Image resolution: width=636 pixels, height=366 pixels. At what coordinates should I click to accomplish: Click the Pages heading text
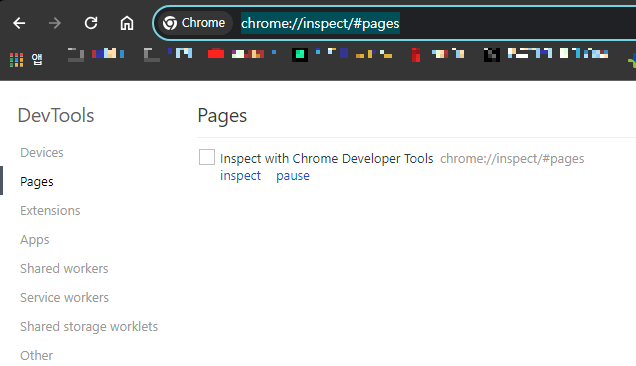pyautogui.click(x=222, y=116)
